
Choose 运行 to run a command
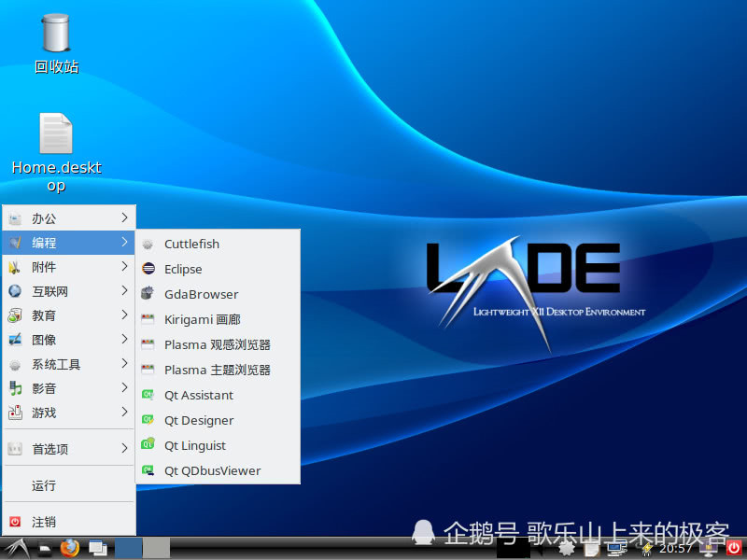(x=69, y=485)
